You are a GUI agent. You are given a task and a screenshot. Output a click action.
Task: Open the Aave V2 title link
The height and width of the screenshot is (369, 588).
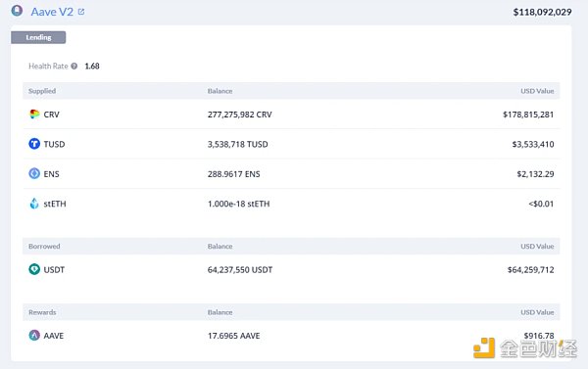pyautogui.click(x=52, y=12)
